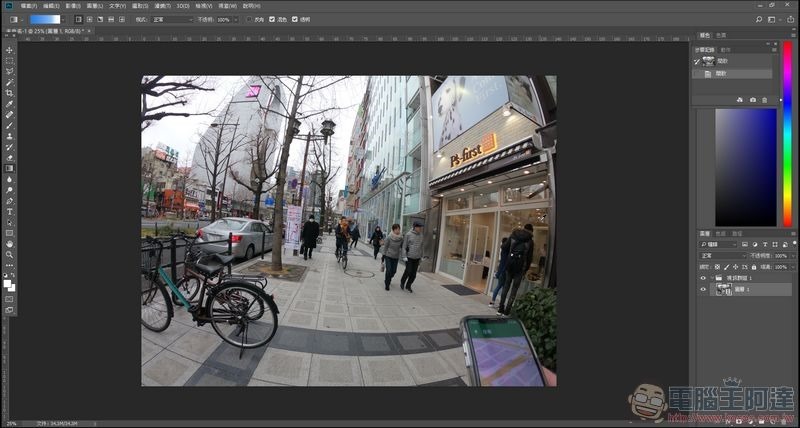800x428 pixels.
Task: Select the Horizontal Type tool
Action: click(10, 211)
